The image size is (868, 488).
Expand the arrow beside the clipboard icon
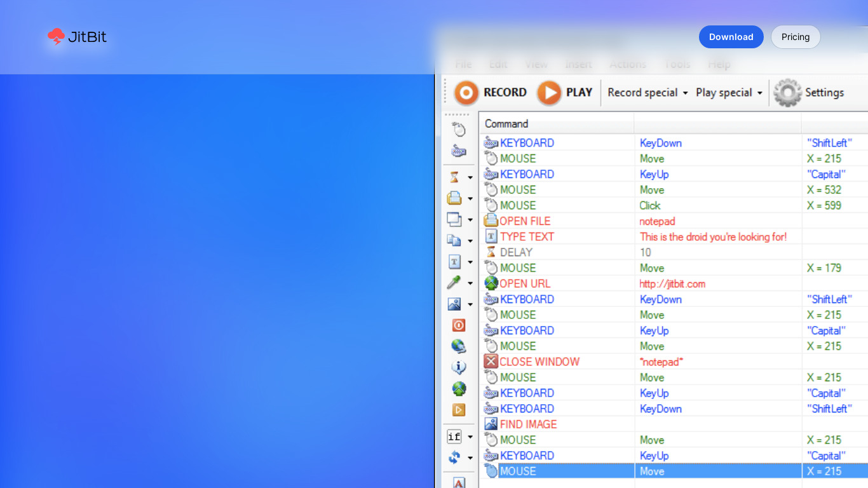coord(470,241)
